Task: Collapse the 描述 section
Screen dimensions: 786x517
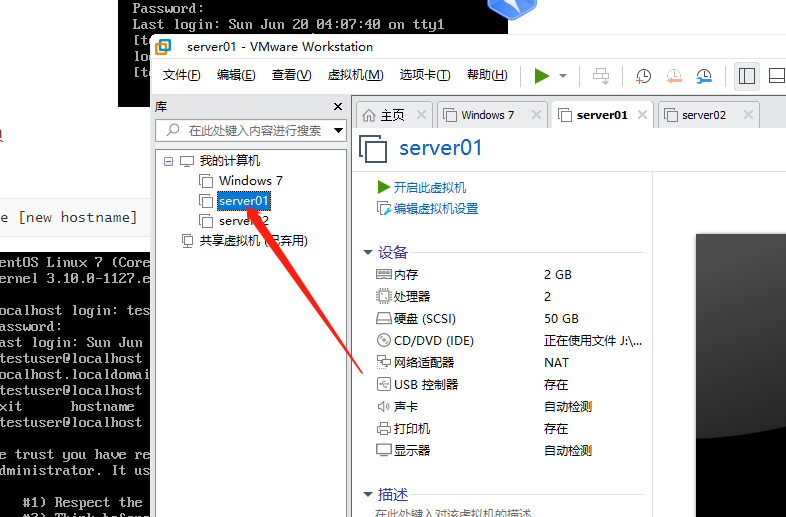Action: [x=368, y=494]
